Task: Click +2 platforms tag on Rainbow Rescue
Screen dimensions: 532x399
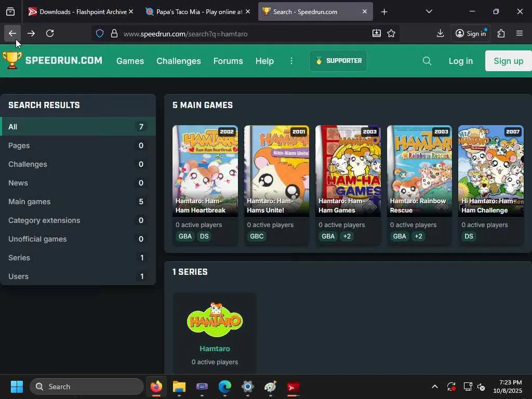Action: pyautogui.click(x=418, y=236)
